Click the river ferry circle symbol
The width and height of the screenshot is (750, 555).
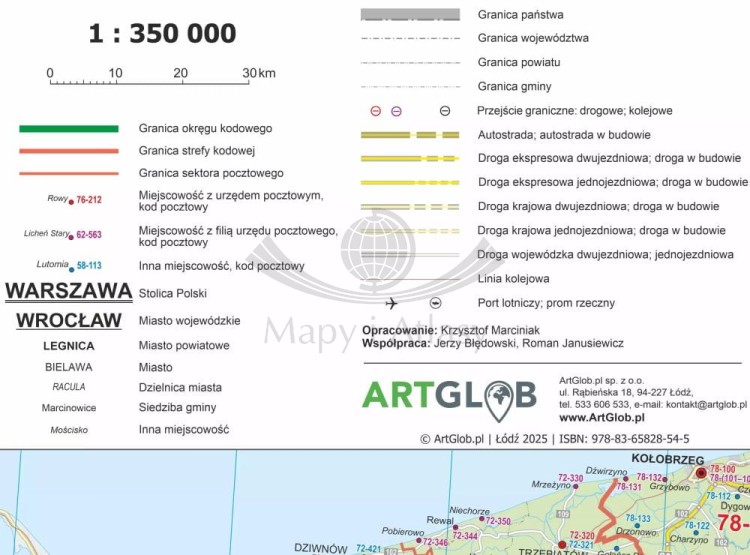pos(435,303)
